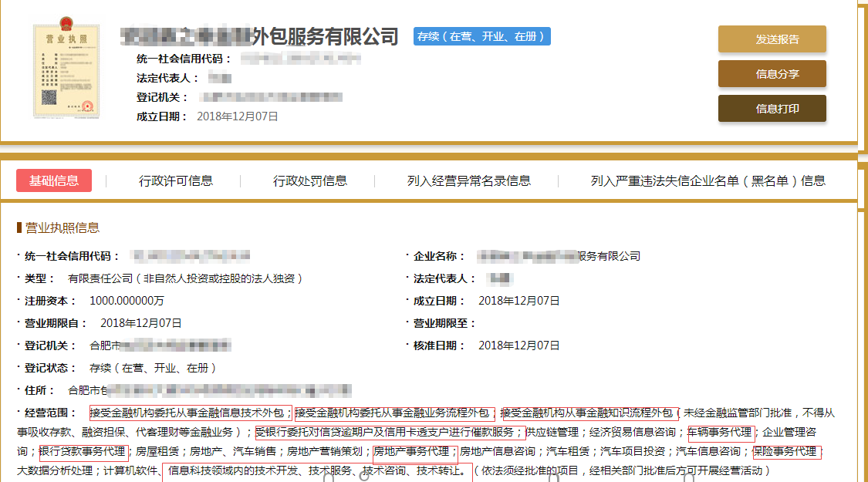Click the 信息打印 button
This screenshot has width=868, height=482.
point(772,109)
